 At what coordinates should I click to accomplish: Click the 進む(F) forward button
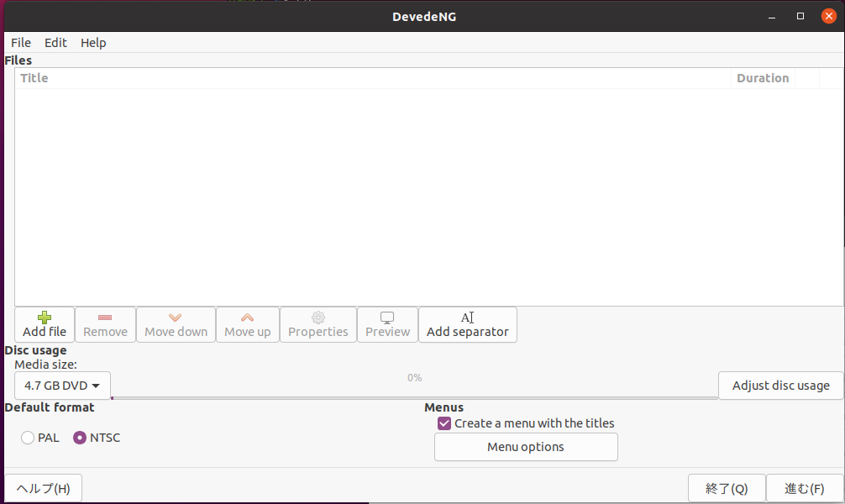coord(805,488)
